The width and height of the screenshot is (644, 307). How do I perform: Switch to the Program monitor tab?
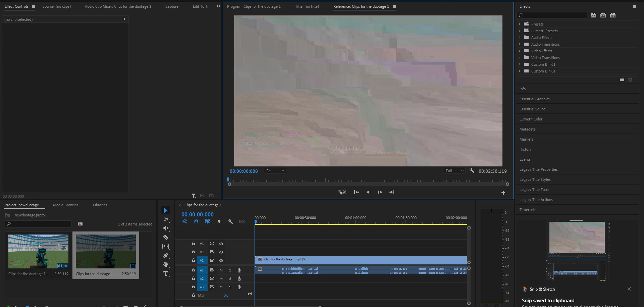tap(254, 6)
